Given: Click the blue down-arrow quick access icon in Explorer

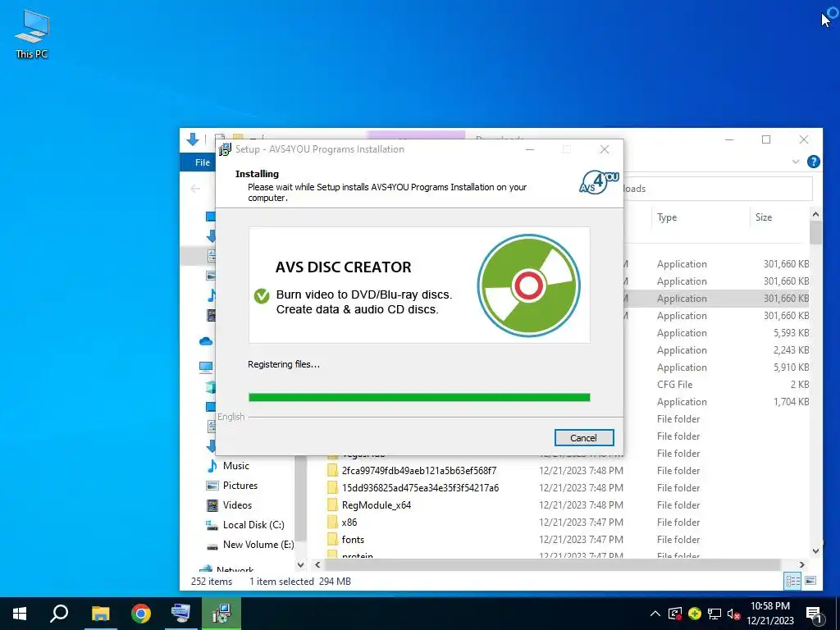Looking at the screenshot, I should click(x=193, y=139).
